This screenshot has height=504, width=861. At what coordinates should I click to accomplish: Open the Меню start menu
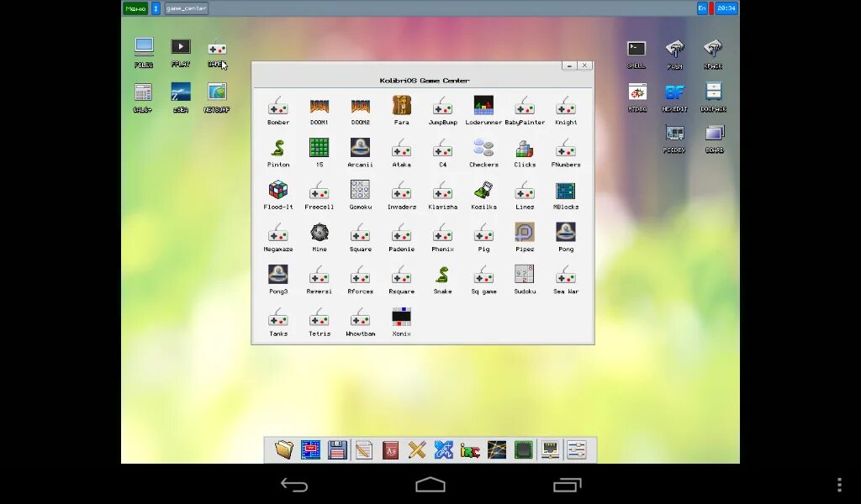(x=135, y=8)
